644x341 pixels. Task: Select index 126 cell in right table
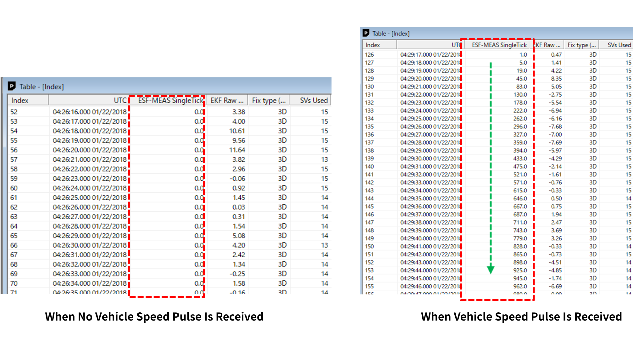point(369,54)
